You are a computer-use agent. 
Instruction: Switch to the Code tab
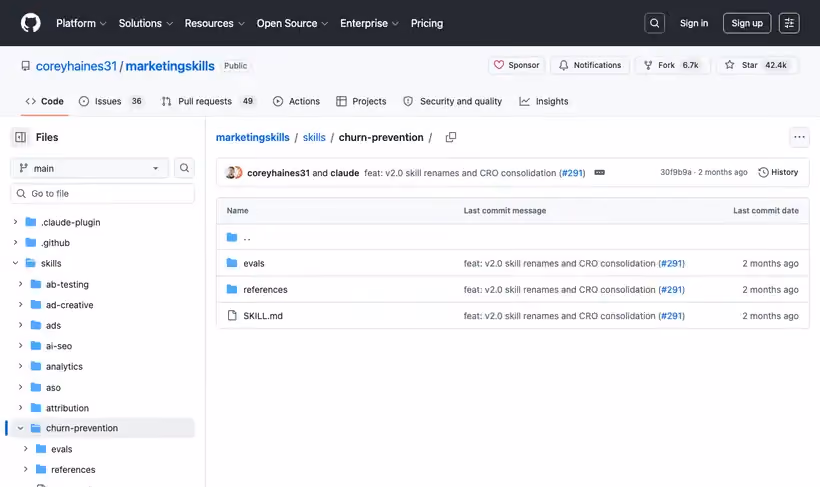coord(44,101)
